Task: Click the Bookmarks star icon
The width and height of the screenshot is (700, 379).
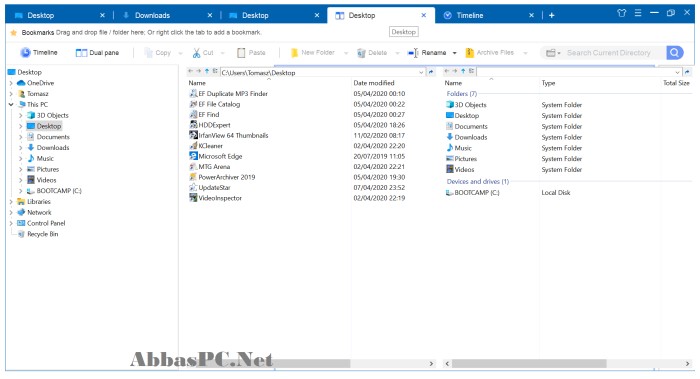Action: click(x=13, y=33)
